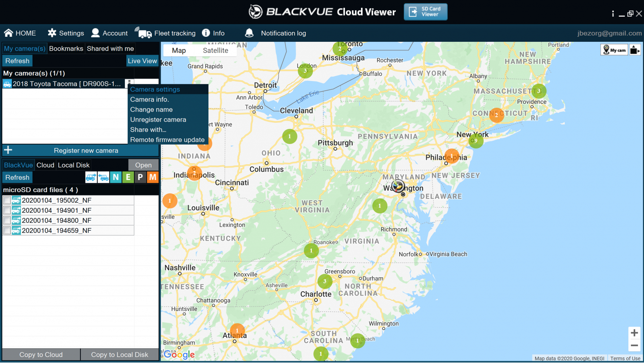Switch the map to Satellite view
644x363 pixels.
point(215,50)
